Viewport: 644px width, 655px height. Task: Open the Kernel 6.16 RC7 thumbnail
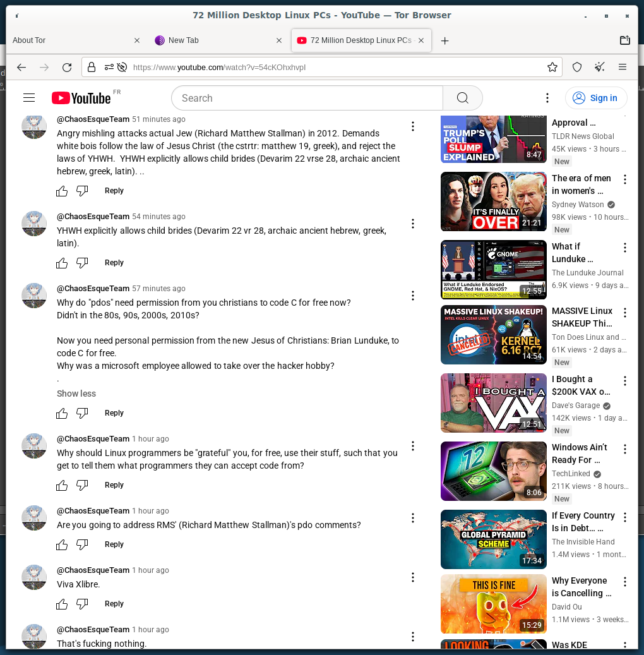(x=494, y=335)
